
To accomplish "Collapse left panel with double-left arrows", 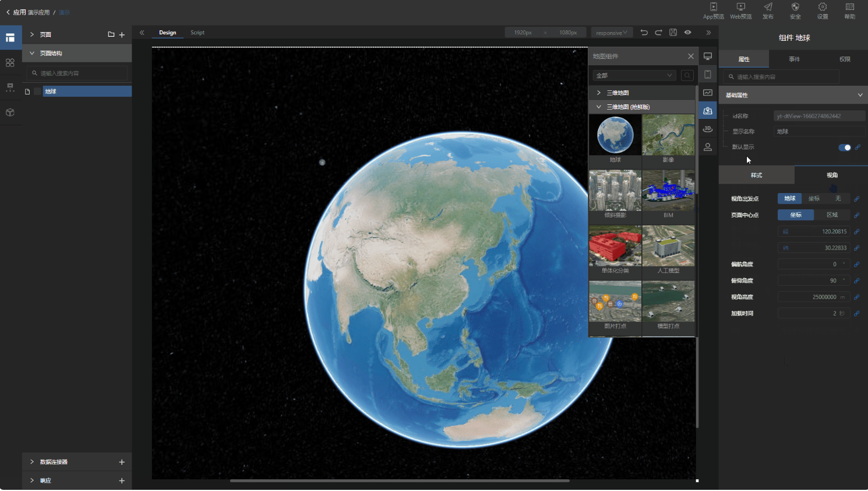I will tap(142, 33).
